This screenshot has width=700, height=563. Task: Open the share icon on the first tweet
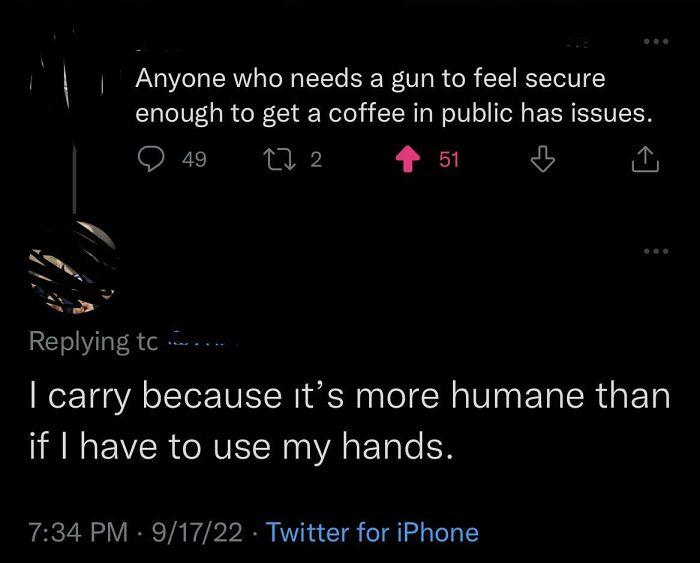645,159
